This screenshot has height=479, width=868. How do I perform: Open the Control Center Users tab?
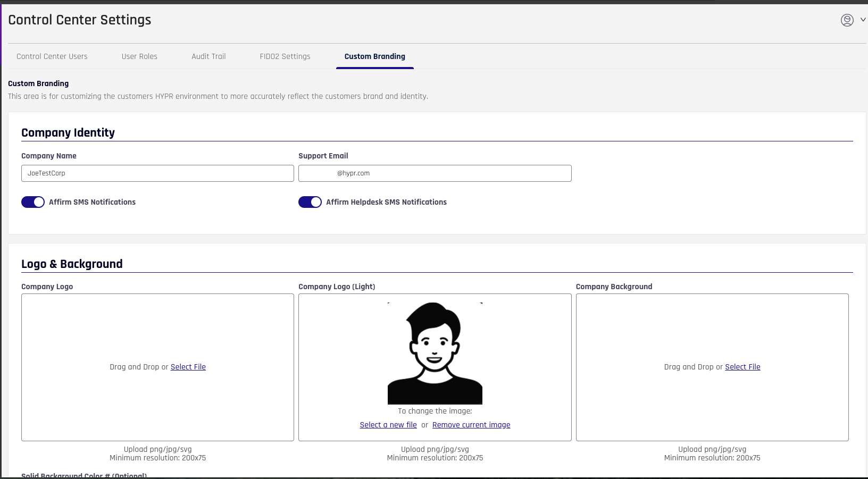[52, 56]
